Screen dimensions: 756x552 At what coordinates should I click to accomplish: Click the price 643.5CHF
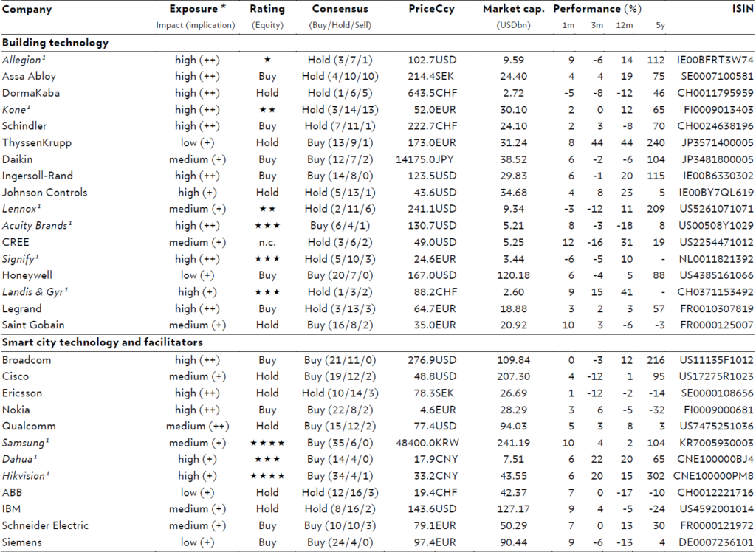[x=433, y=92]
